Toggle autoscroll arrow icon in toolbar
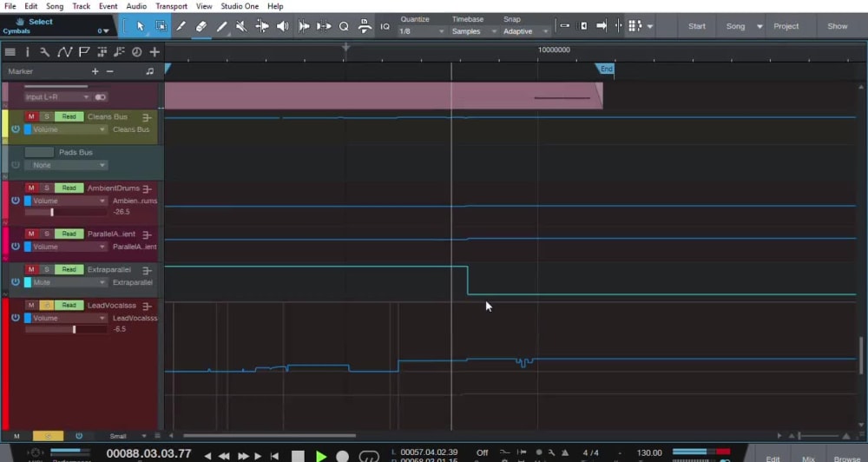The height and width of the screenshot is (462, 868). [x=602, y=26]
